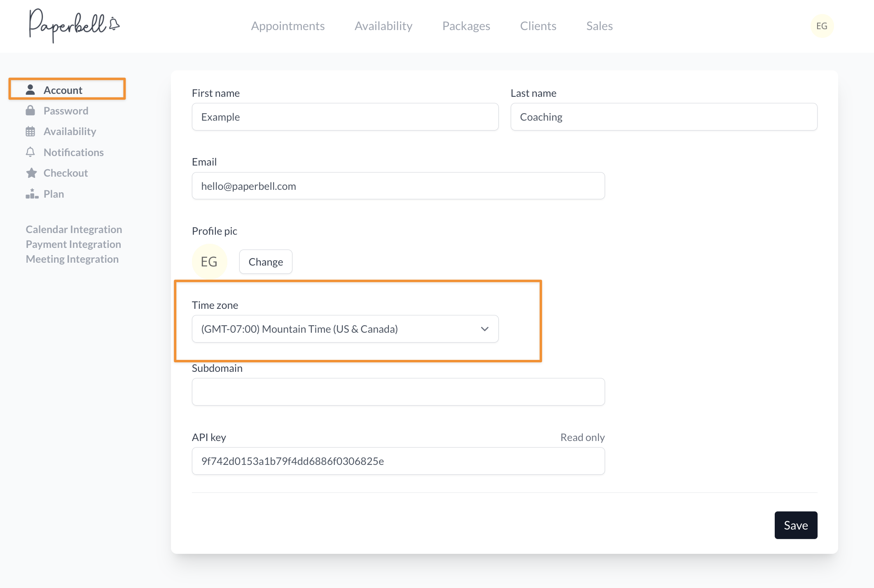
Task: Open Calendar Integration link
Action: point(74,229)
